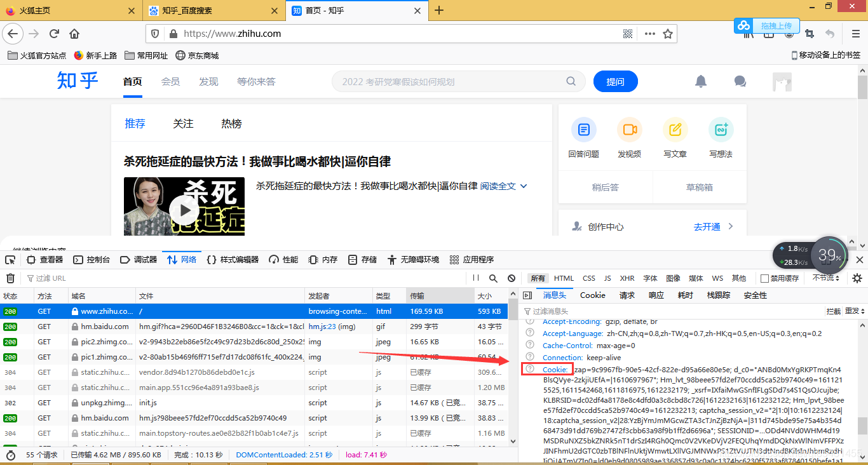Open the network search magnifier icon
The image size is (868, 465).
493,278
